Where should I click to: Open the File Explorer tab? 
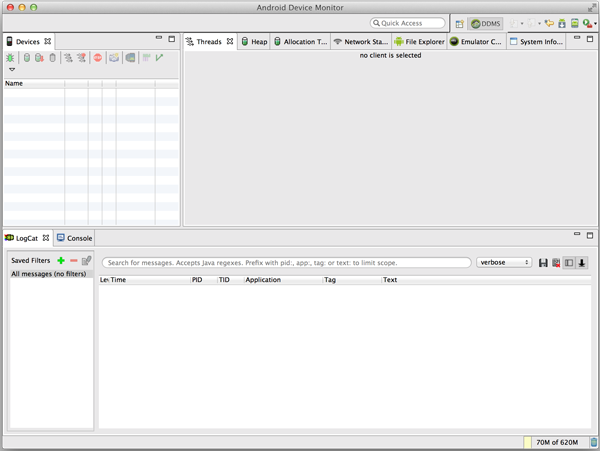click(x=419, y=42)
